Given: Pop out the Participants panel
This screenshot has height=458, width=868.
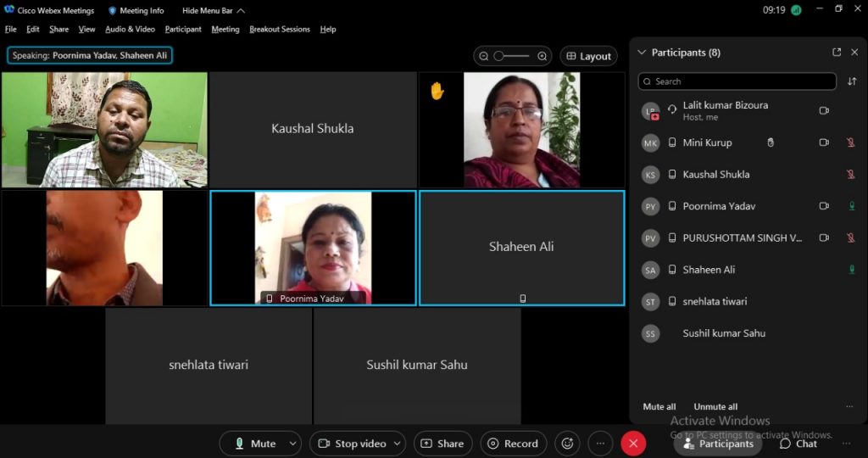Looking at the screenshot, I should [837, 53].
